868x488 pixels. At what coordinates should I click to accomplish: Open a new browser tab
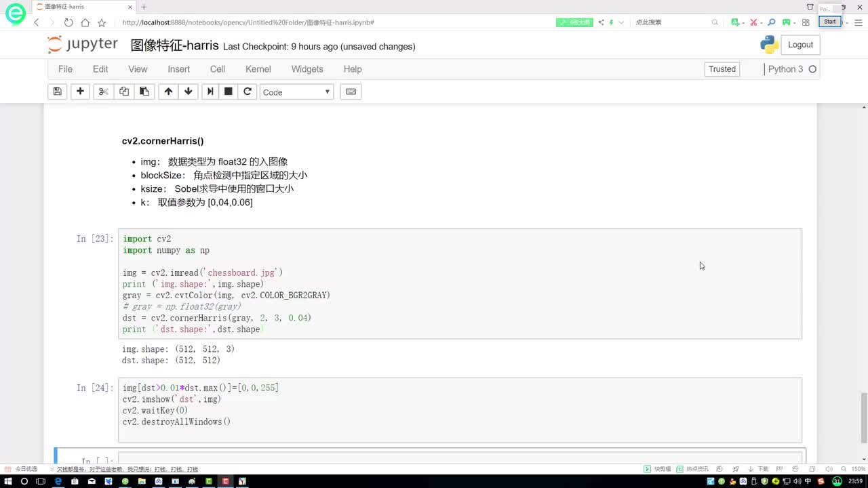(144, 7)
